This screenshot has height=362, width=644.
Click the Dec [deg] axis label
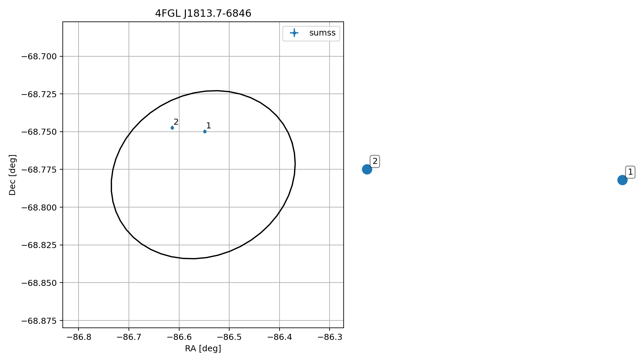[x=12, y=175]
